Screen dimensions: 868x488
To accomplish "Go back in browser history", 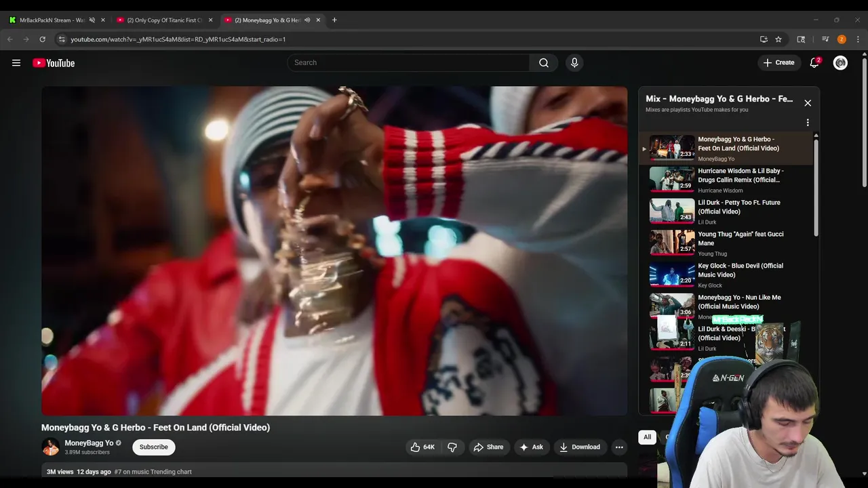I will tap(10, 39).
